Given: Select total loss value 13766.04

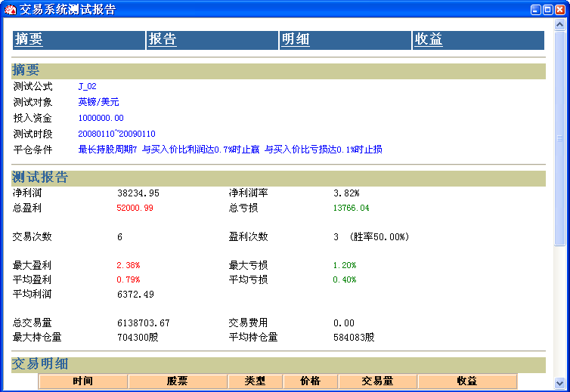Looking at the screenshot, I should (x=352, y=208).
